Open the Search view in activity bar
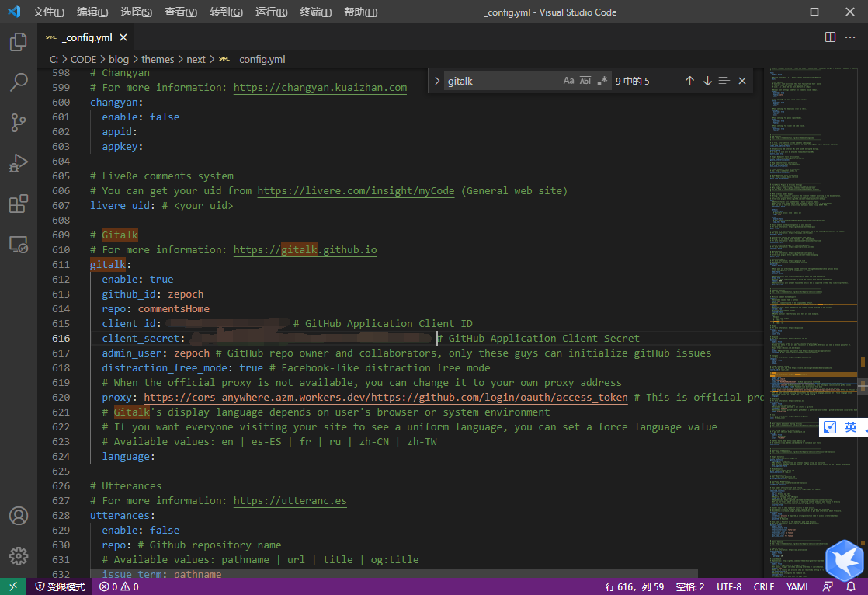Image resolution: width=868 pixels, height=595 pixels. coord(19,82)
